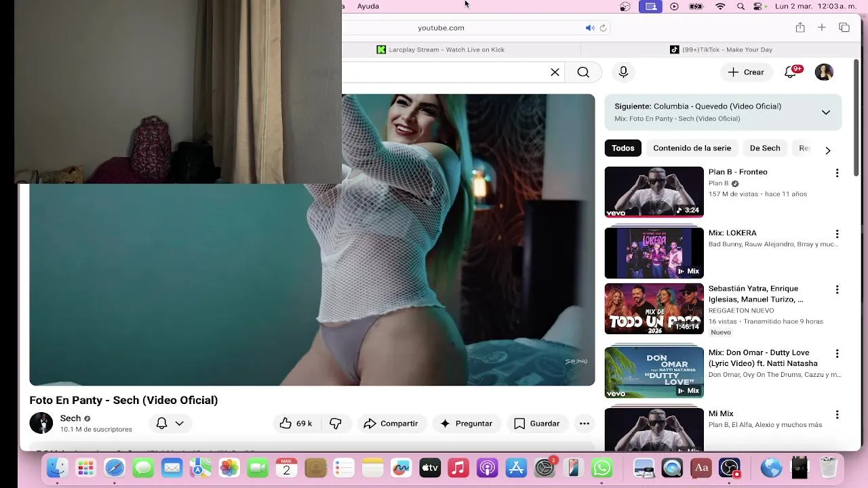Mute tab audio speaker icon in address bar

[x=590, y=28]
